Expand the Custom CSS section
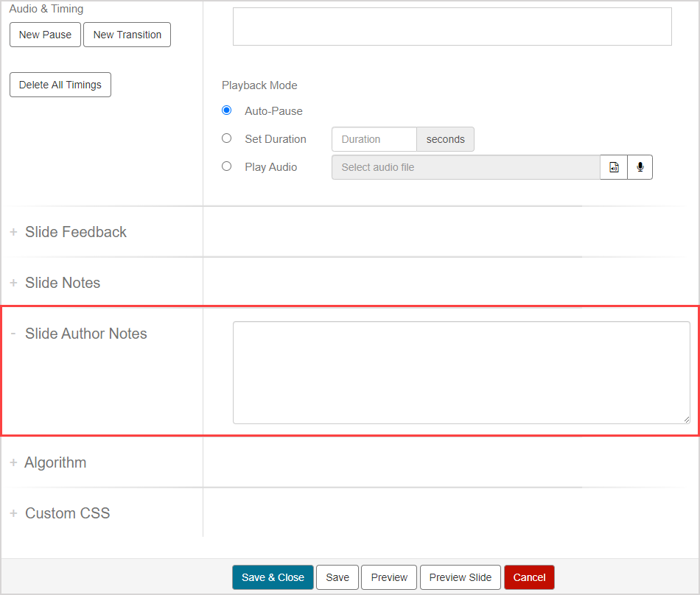This screenshot has height=595, width=700. pos(67,513)
